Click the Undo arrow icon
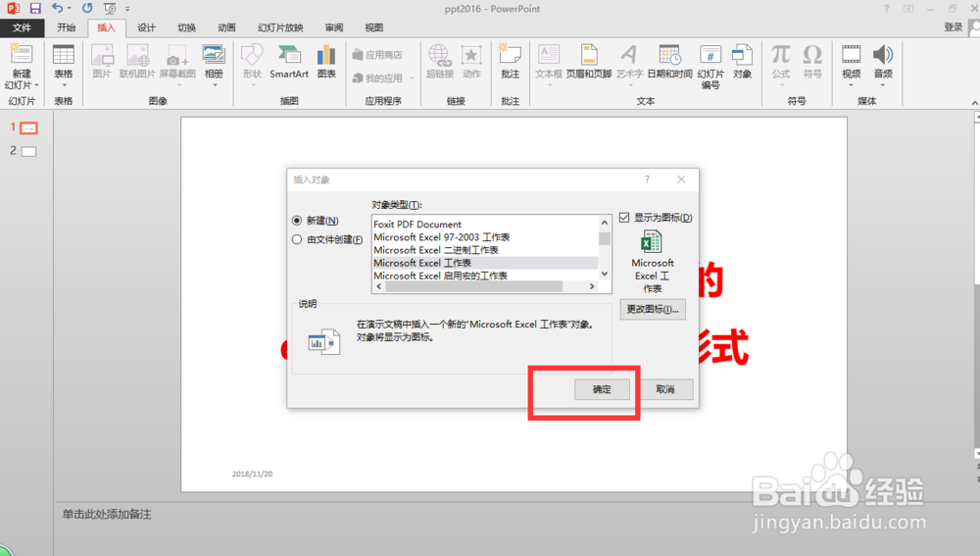This screenshot has height=556, width=980. coord(58,8)
